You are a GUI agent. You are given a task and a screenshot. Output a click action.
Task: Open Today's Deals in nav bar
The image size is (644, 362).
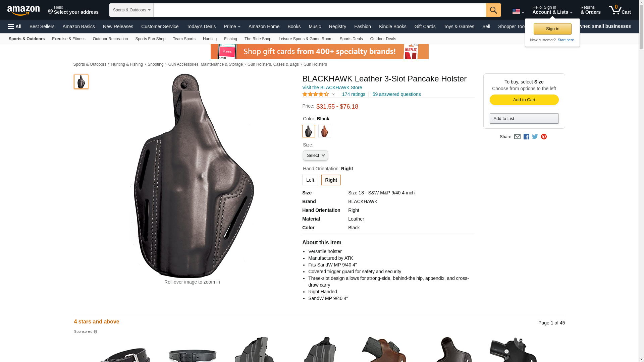(x=201, y=26)
